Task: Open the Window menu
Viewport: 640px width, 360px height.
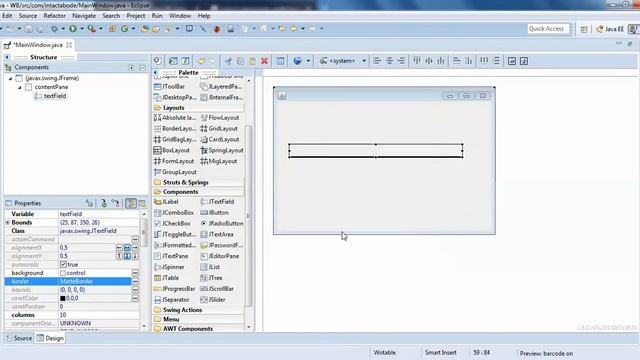Action: 180,16
